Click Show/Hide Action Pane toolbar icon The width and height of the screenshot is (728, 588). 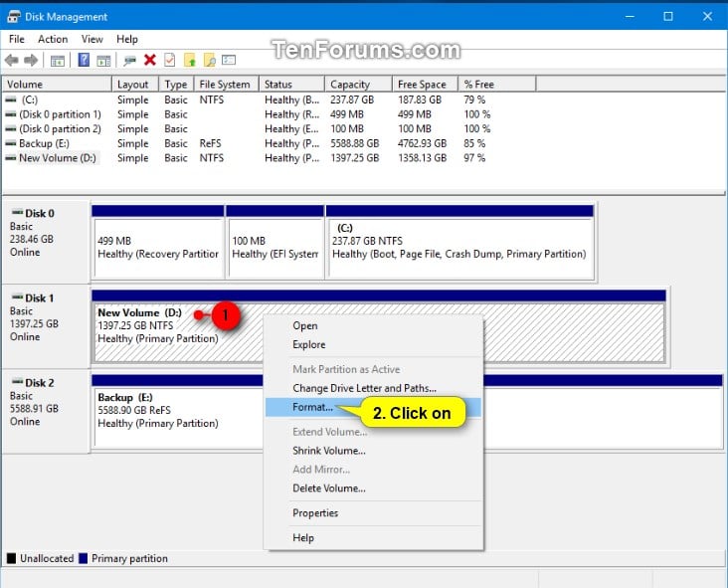point(103,61)
